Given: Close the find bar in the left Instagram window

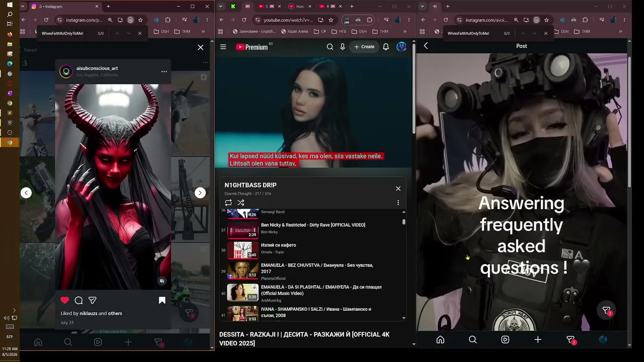Looking at the screenshot, I should click(x=140, y=33).
